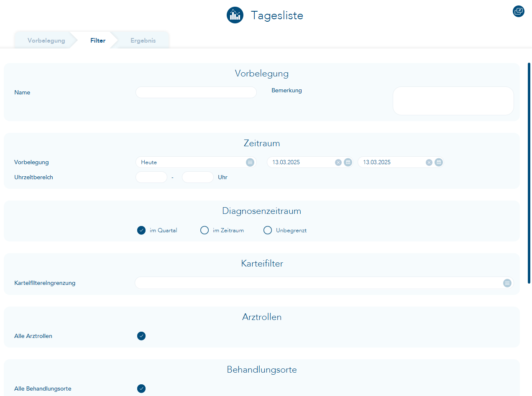Clear the start date 13.03.2025 field

(x=338, y=162)
